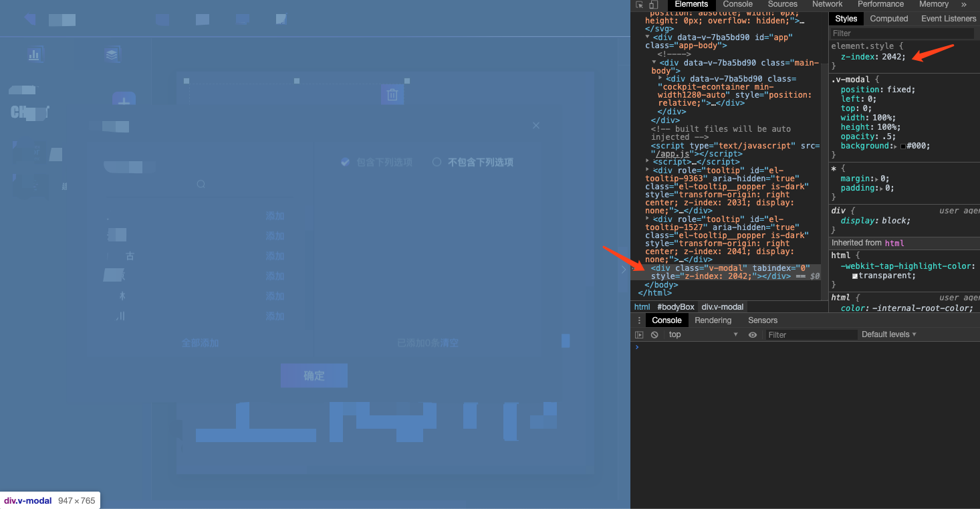Click the display: block declaration
Viewport: 980px width, 509px height.
[x=876, y=221]
